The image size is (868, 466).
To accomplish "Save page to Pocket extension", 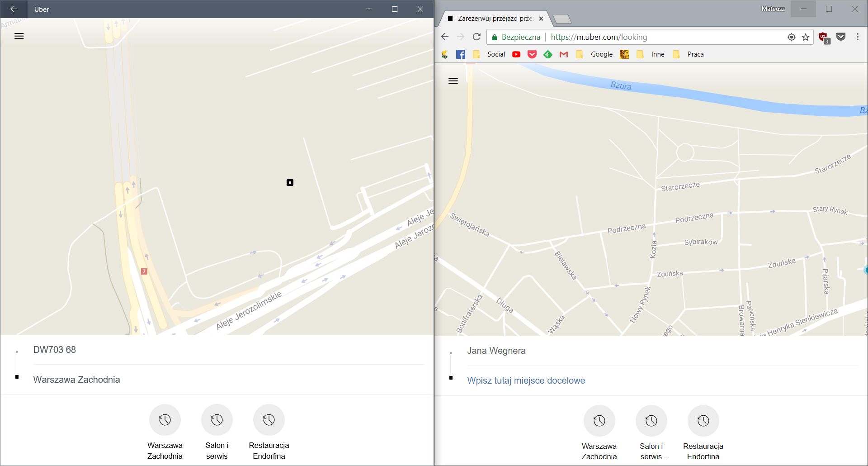I will click(x=841, y=37).
